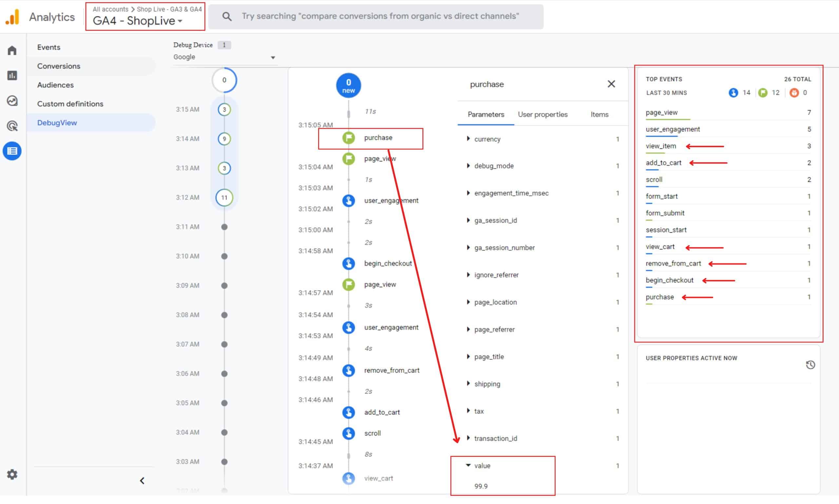Open the Explore icon in sidebar
The width and height of the screenshot is (839, 504).
point(12,101)
